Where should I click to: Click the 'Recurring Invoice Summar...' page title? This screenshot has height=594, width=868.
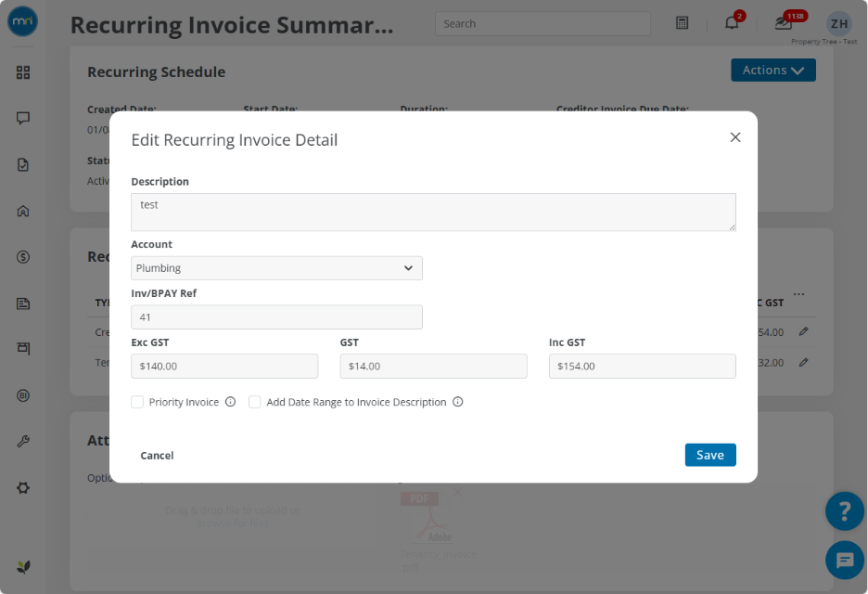[232, 25]
